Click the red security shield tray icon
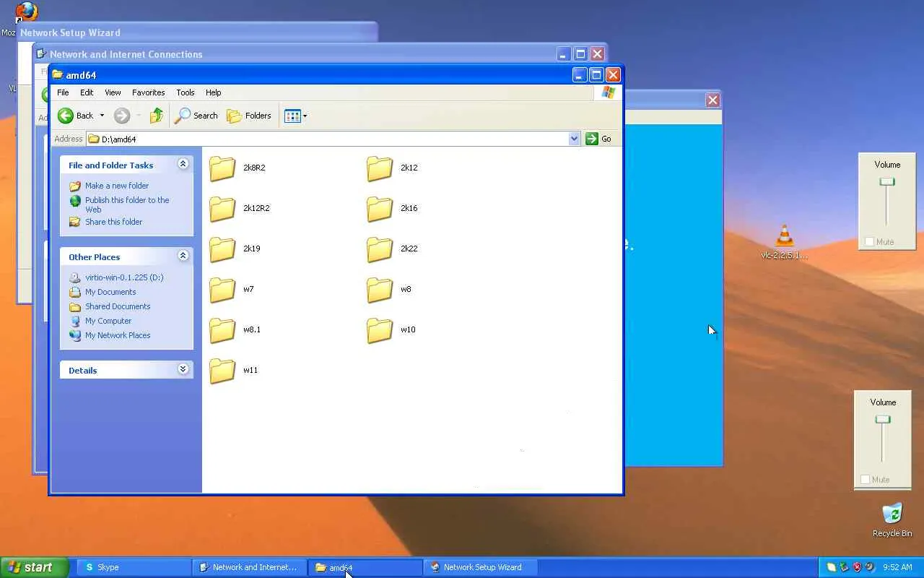The height and width of the screenshot is (578, 924). (x=858, y=567)
